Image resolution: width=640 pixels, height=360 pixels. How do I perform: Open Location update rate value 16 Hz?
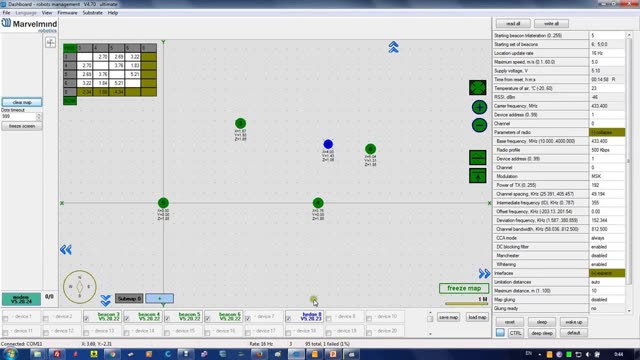[x=607, y=53]
